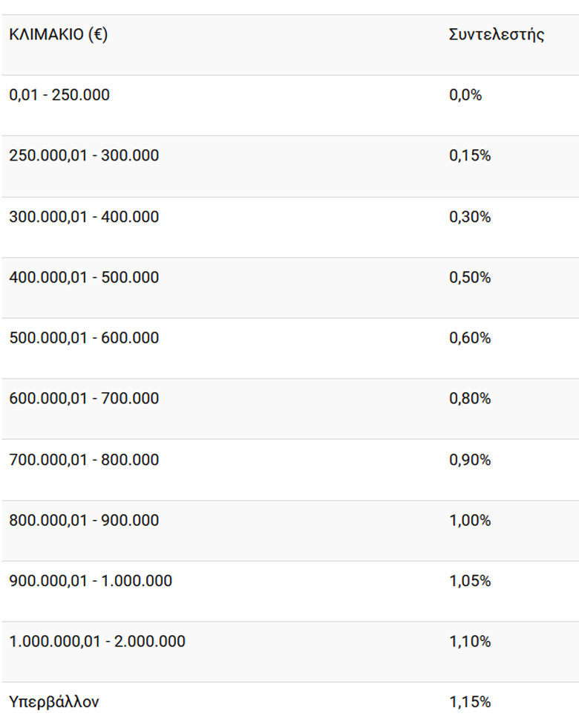This screenshot has height=728, width=579.
Task: Click the ΚΛΙΜΑΚΙΟ (€) column header
Action: (x=59, y=35)
